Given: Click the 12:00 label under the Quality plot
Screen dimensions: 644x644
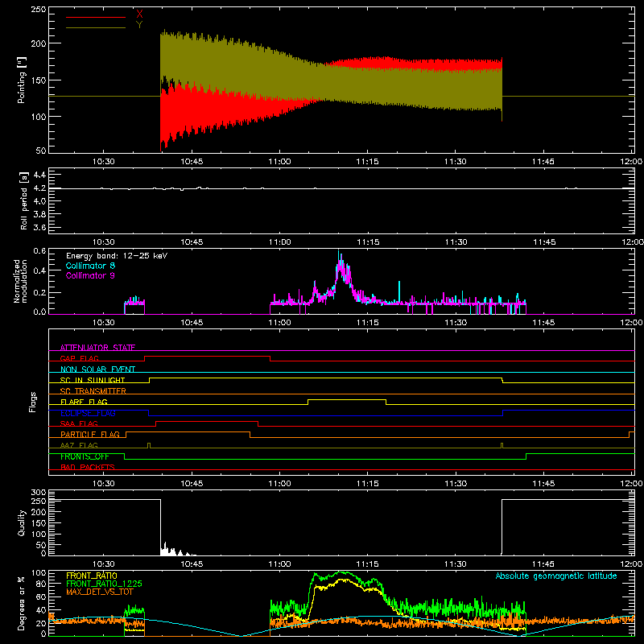Looking at the screenshot, I should (x=632, y=564).
